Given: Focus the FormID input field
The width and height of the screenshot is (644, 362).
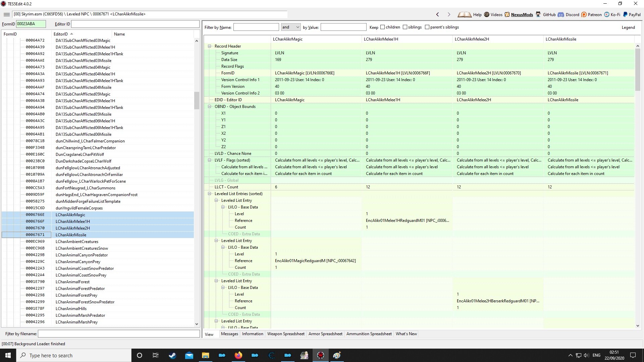Looking at the screenshot, I should pos(31,24).
